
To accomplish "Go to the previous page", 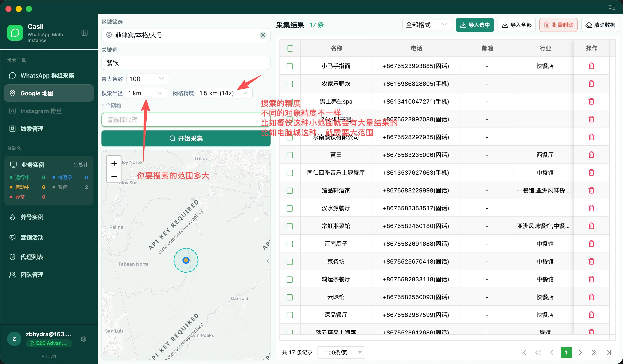I will (x=552, y=352).
